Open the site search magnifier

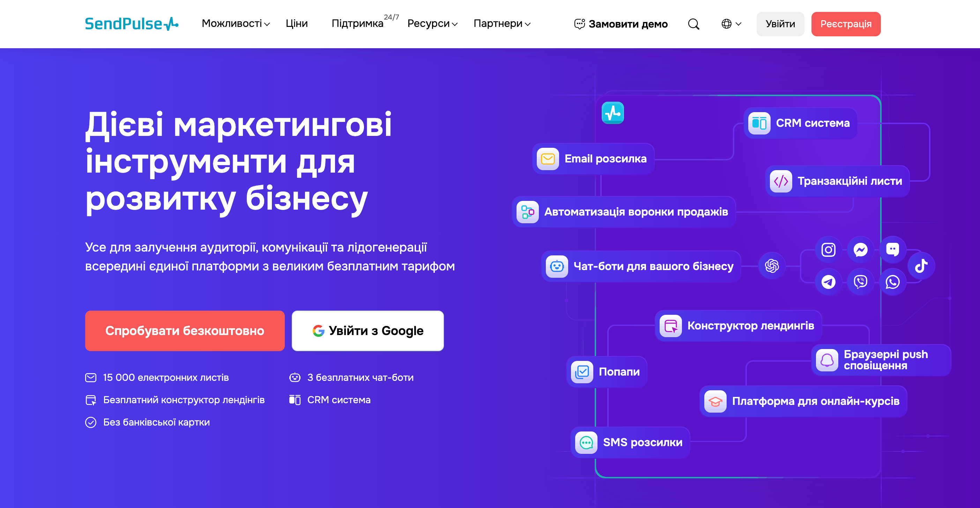(693, 24)
